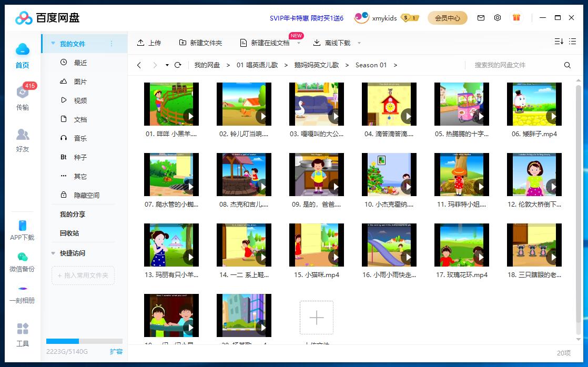This screenshot has width=588, height=367.
Task: Open the settings gear icon
Action: [x=498, y=17]
